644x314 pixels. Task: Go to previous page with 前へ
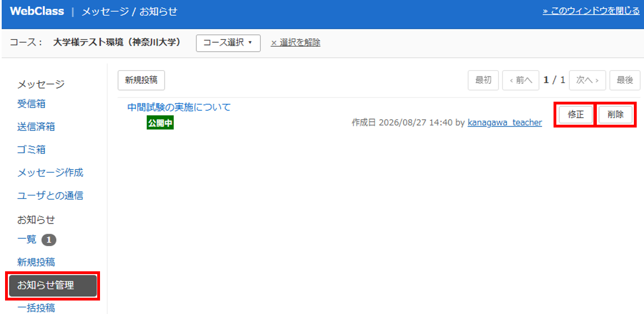[x=520, y=80]
